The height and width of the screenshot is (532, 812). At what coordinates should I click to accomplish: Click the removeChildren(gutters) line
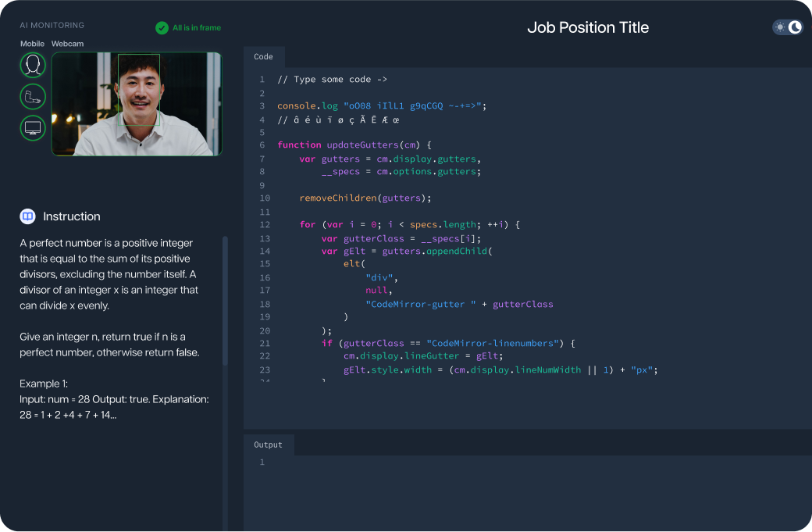pyautogui.click(x=365, y=198)
